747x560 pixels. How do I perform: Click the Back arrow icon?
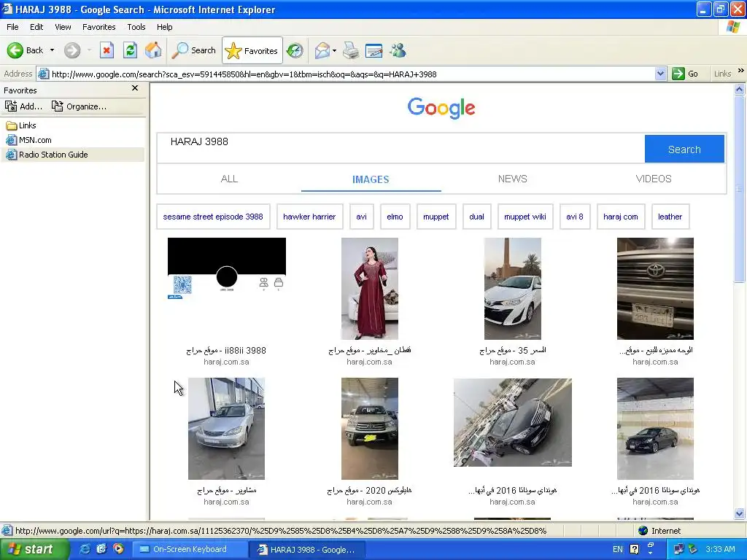point(15,50)
